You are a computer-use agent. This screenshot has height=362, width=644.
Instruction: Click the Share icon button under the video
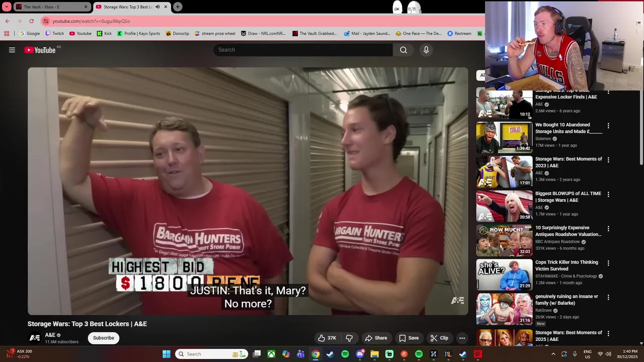point(376,338)
